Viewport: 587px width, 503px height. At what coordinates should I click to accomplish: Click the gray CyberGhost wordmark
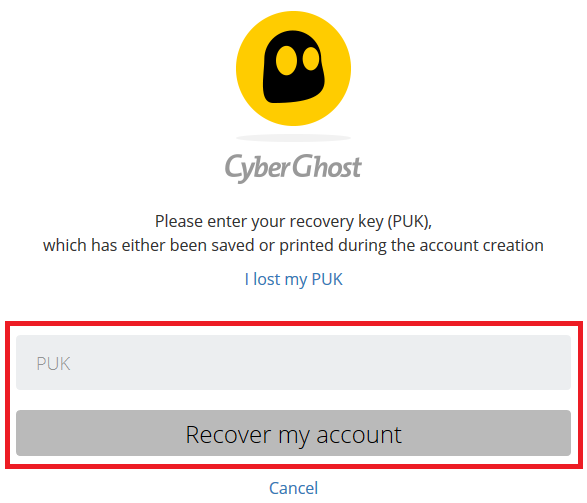[293, 168]
